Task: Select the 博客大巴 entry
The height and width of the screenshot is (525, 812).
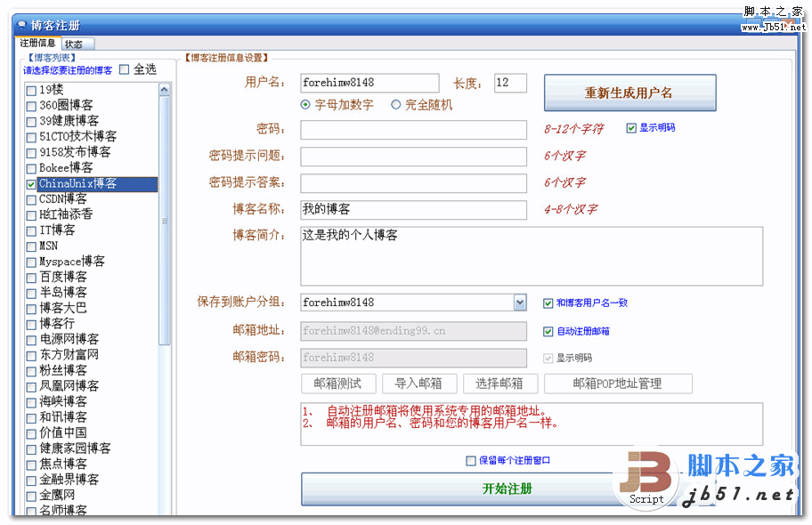Action: [63, 309]
